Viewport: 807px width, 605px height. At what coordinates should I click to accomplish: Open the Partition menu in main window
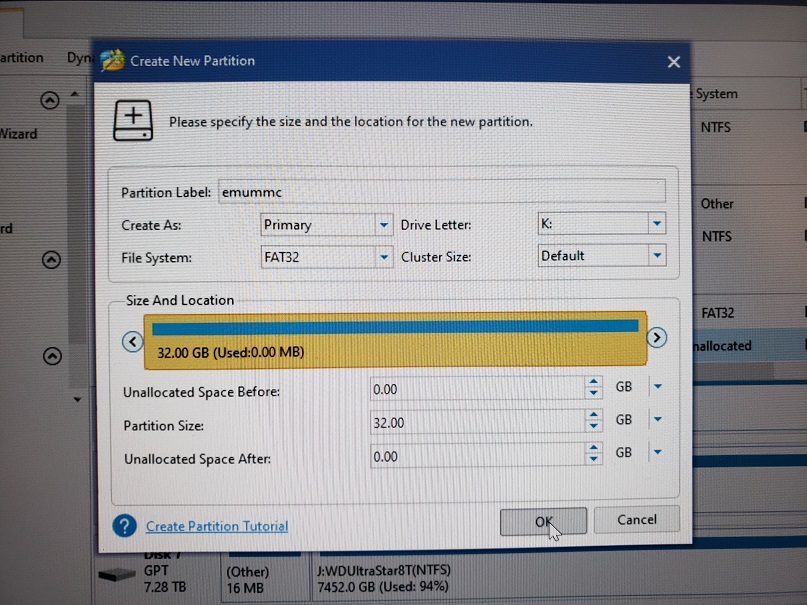tap(22, 58)
